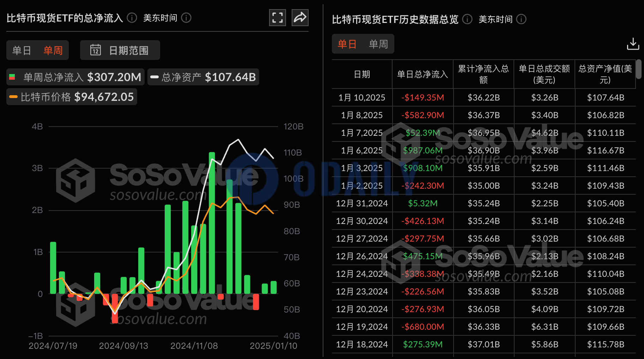644x359 pixels.
Task: Click calendar icon in 日期范围 button
Action: click(95, 50)
